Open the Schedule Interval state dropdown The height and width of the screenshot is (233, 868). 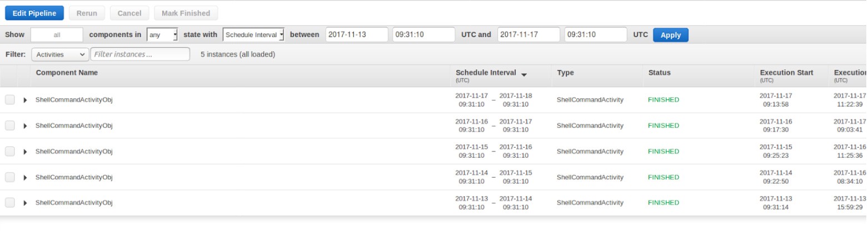click(253, 35)
